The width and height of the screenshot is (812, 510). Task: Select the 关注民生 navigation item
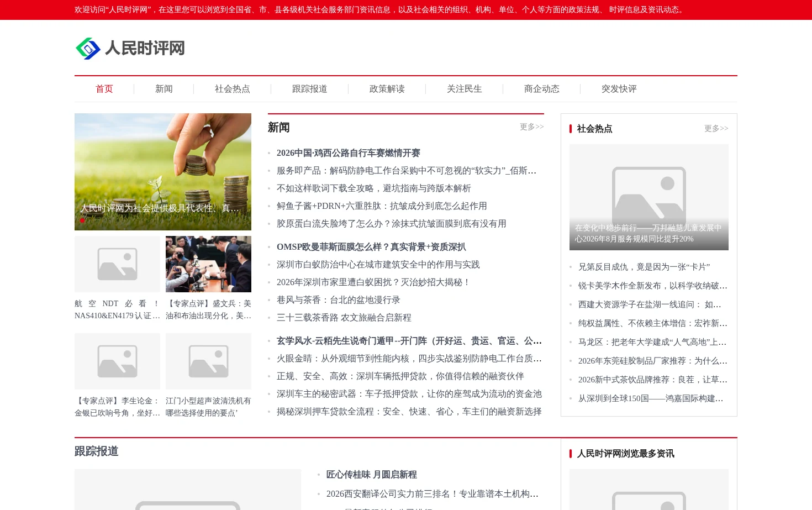coord(465,89)
